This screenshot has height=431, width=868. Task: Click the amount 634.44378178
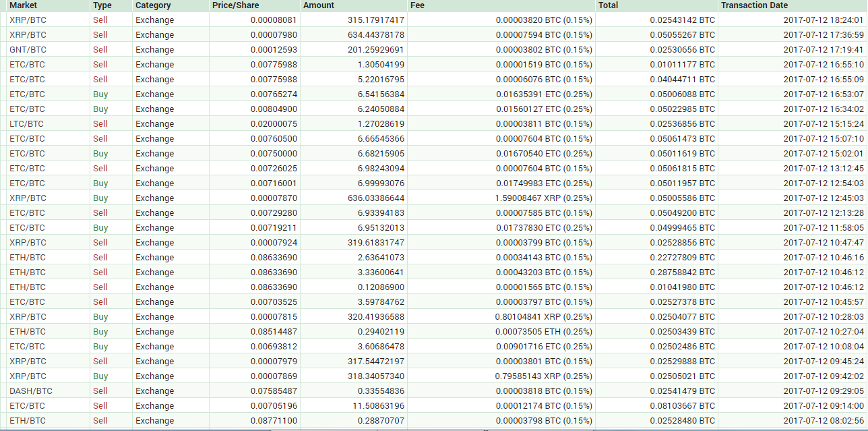(376, 35)
